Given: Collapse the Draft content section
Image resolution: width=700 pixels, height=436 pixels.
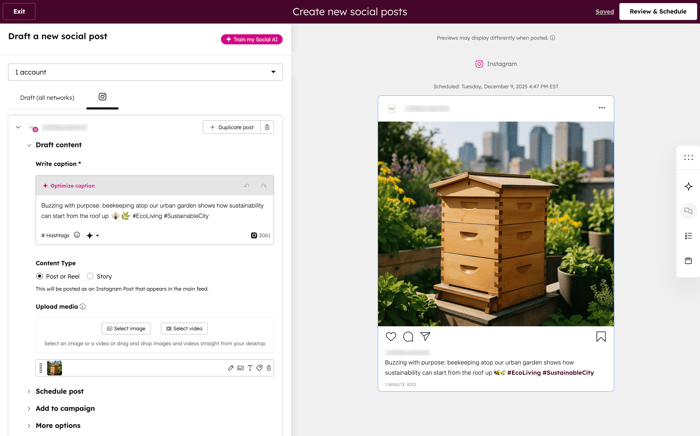Looking at the screenshot, I should (29, 145).
